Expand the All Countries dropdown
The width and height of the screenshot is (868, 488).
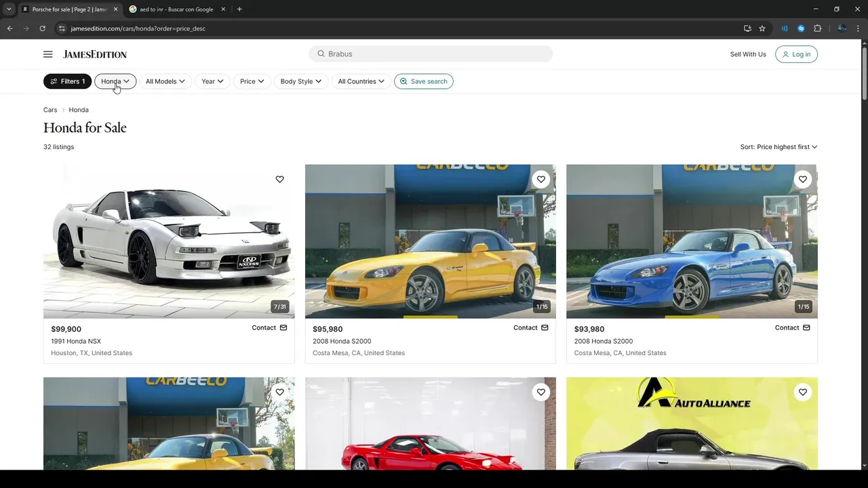click(361, 81)
